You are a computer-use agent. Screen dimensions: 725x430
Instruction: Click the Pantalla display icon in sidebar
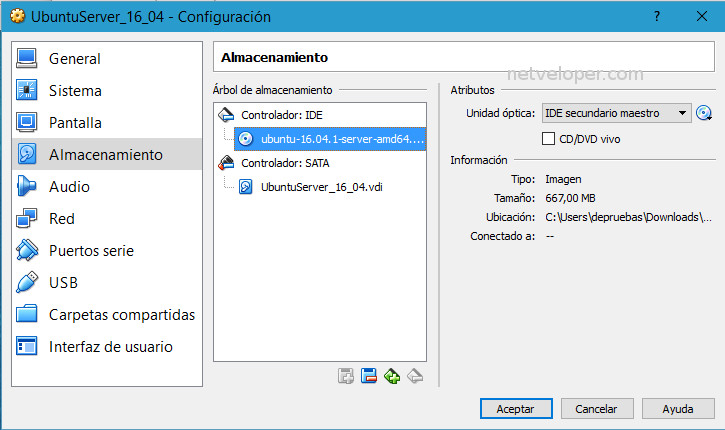click(x=26, y=122)
